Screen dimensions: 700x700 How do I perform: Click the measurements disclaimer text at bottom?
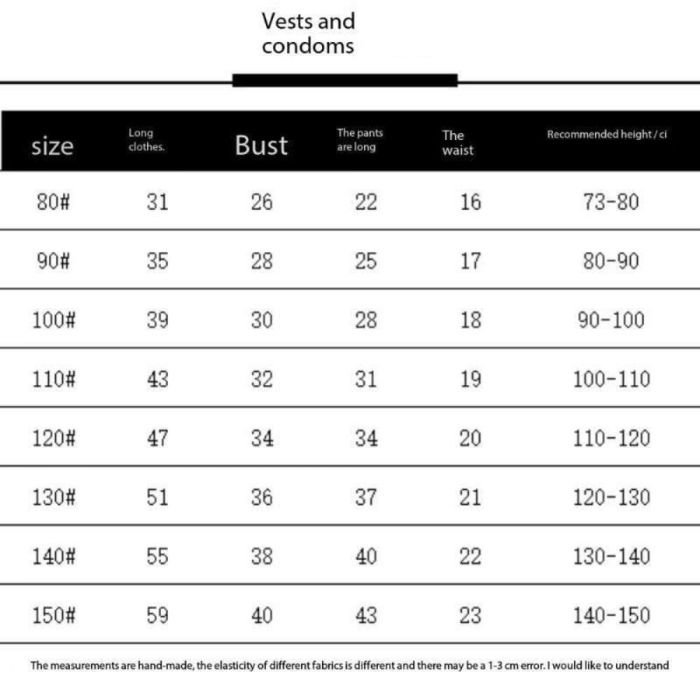point(349,665)
